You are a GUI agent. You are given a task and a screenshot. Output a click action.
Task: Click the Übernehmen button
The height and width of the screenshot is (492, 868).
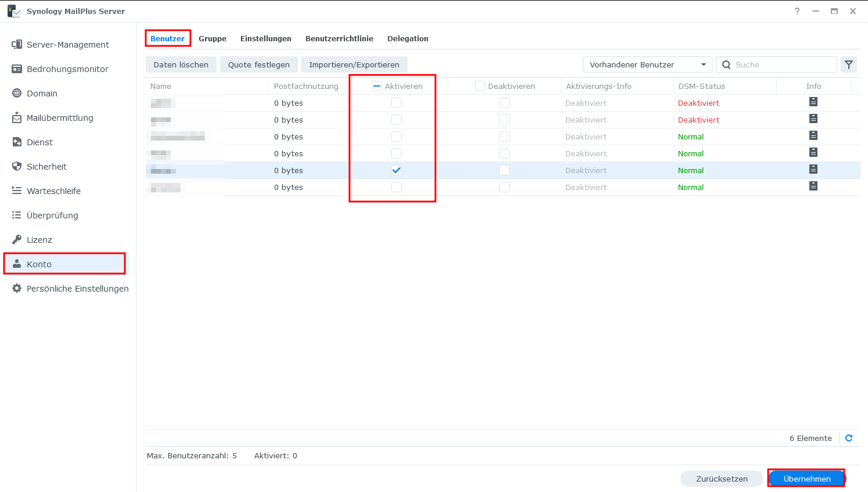[x=806, y=479]
